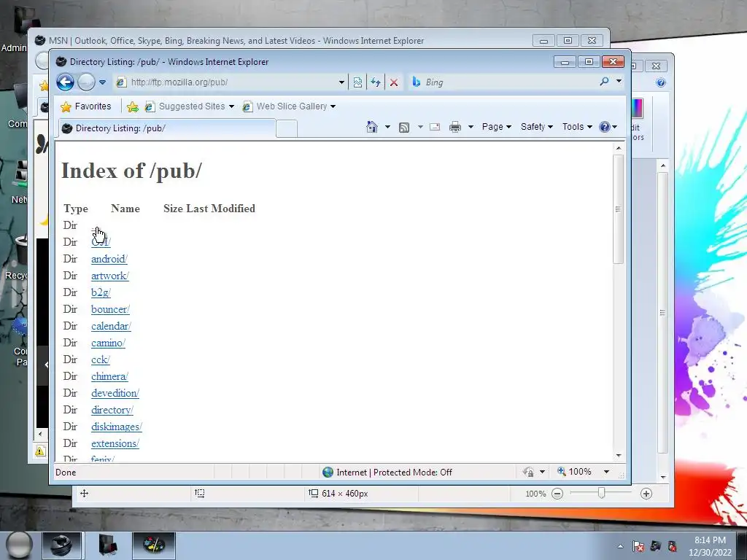Viewport: 747px width, 560px height.
Task: Click the Home icon in command bar
Action: tap(371, 127)
